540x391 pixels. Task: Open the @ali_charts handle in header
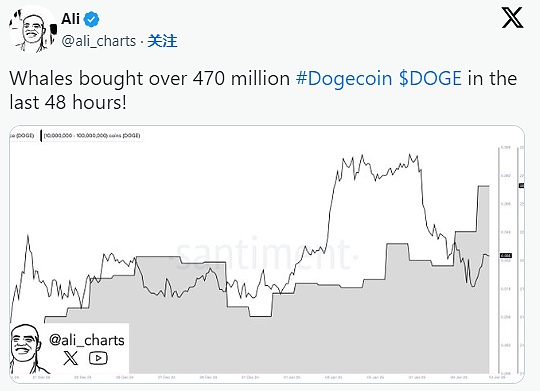99,41
